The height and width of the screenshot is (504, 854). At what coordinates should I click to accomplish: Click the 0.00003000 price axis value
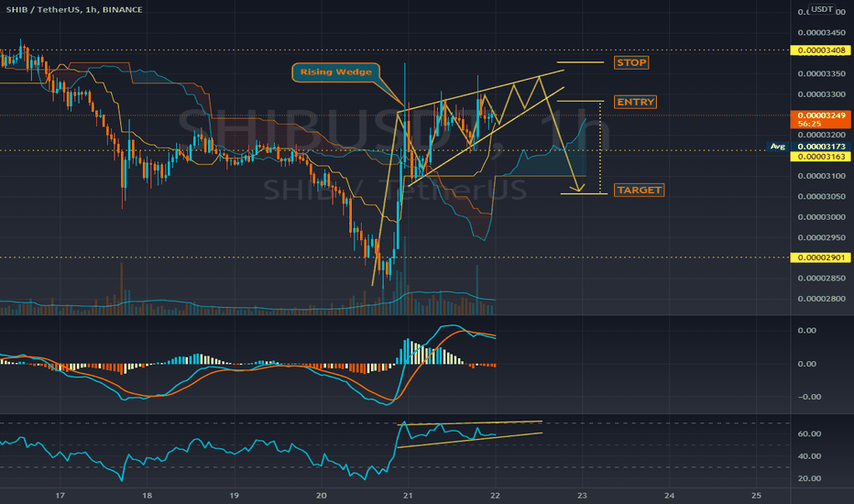pos(821,217)
